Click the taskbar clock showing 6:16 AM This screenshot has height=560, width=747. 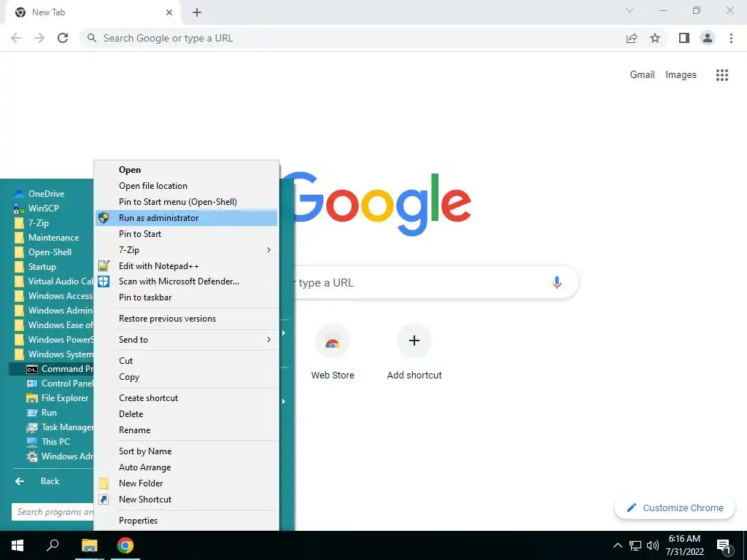tap(684, 545)
